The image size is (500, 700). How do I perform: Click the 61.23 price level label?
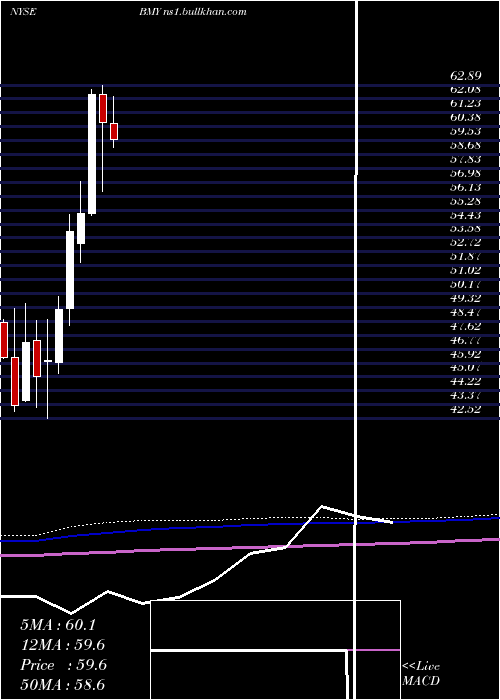point(465,103)
